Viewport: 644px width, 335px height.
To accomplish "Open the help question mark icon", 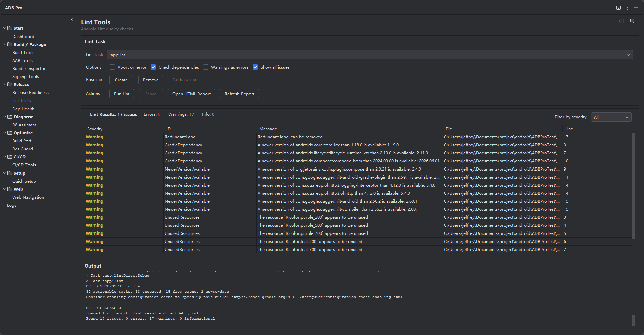I will click(622, 21).
